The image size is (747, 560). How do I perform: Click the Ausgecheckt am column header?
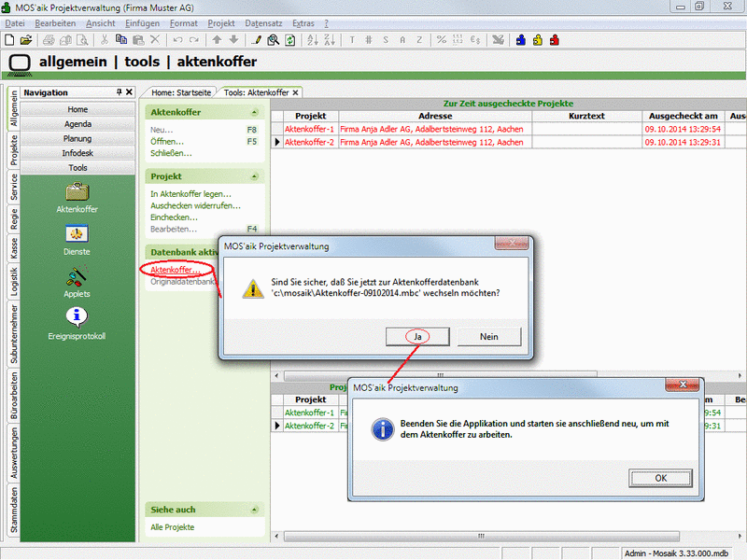pos(684,116)
